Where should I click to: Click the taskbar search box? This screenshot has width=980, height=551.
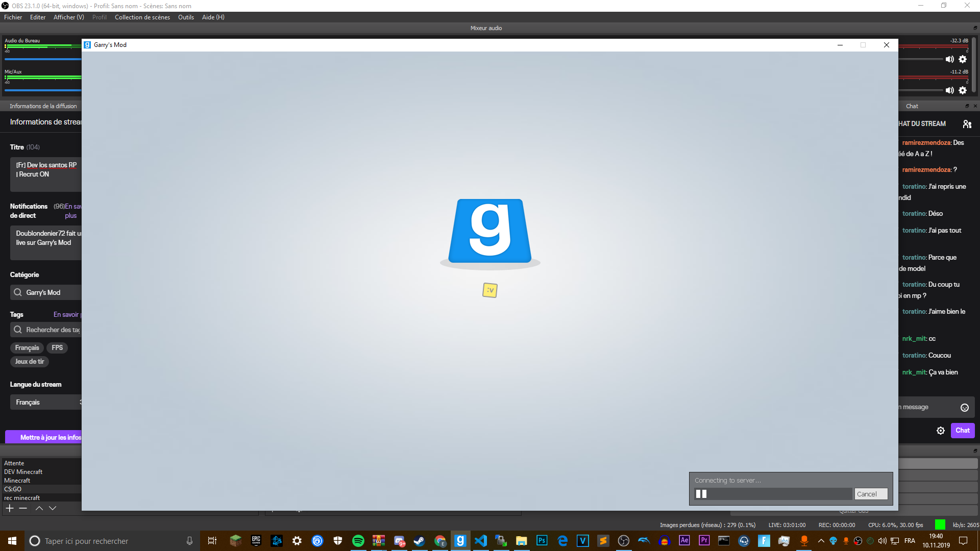coord(112,541)
